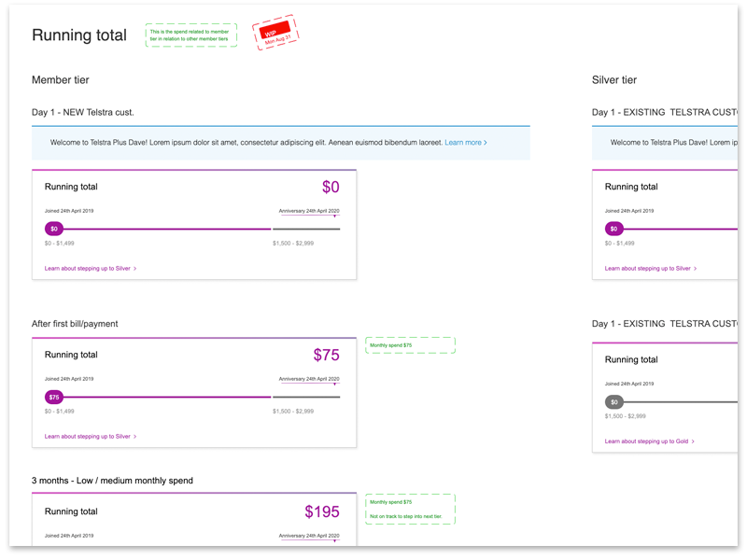Click Learn about stepping up to Silver in $75 card

[x=91, y=437]
